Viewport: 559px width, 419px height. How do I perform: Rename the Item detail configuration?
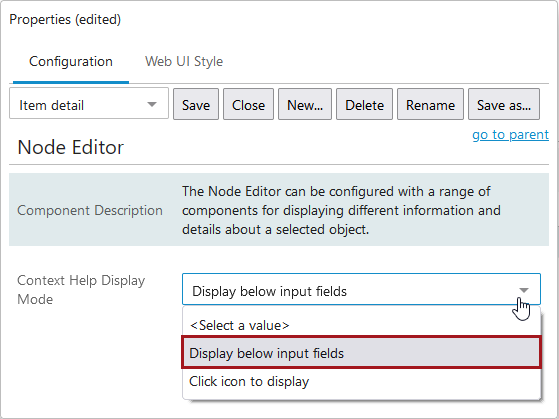tap(430, 104)
